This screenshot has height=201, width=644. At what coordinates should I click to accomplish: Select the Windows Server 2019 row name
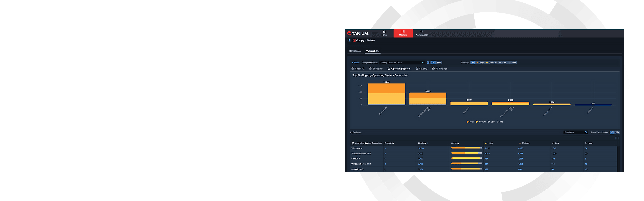tap(361, 164)
